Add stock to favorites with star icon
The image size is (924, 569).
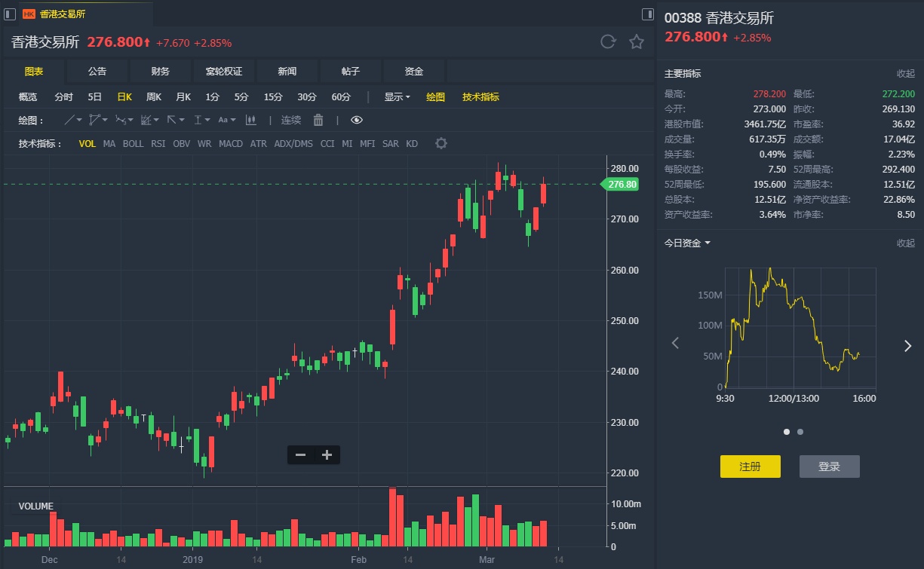(x=637, y=42)
